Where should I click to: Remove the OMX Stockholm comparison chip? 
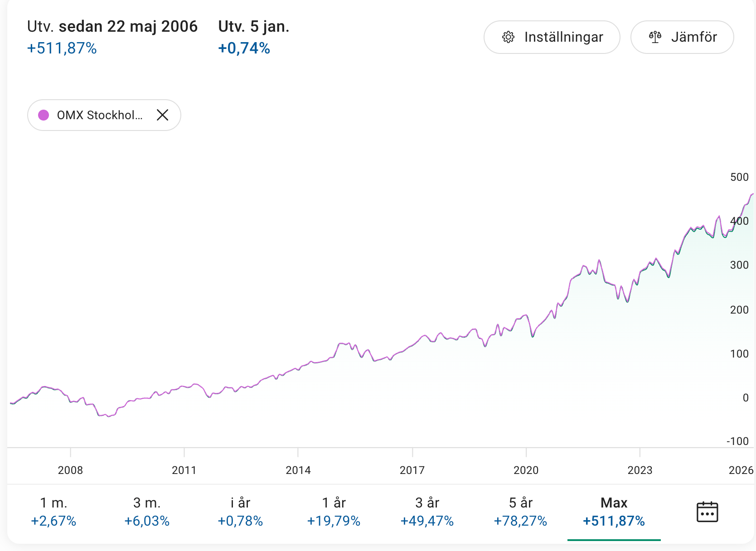coord(162,115)
